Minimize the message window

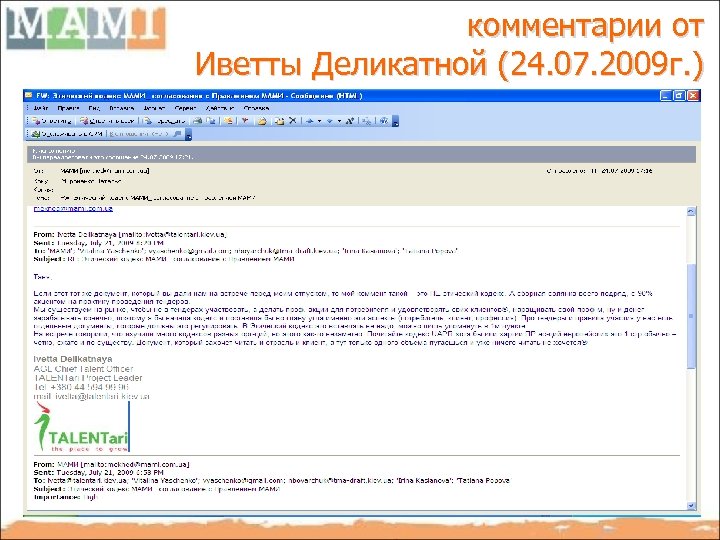(x=666, y=96)
